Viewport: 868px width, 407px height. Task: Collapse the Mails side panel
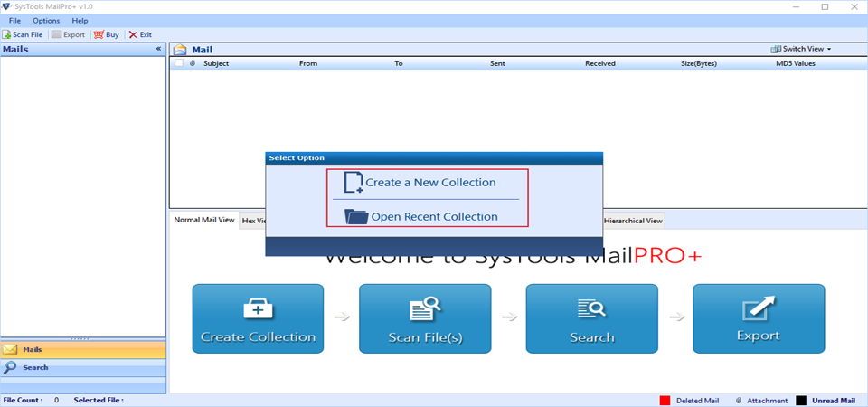(x=159, y=49)
